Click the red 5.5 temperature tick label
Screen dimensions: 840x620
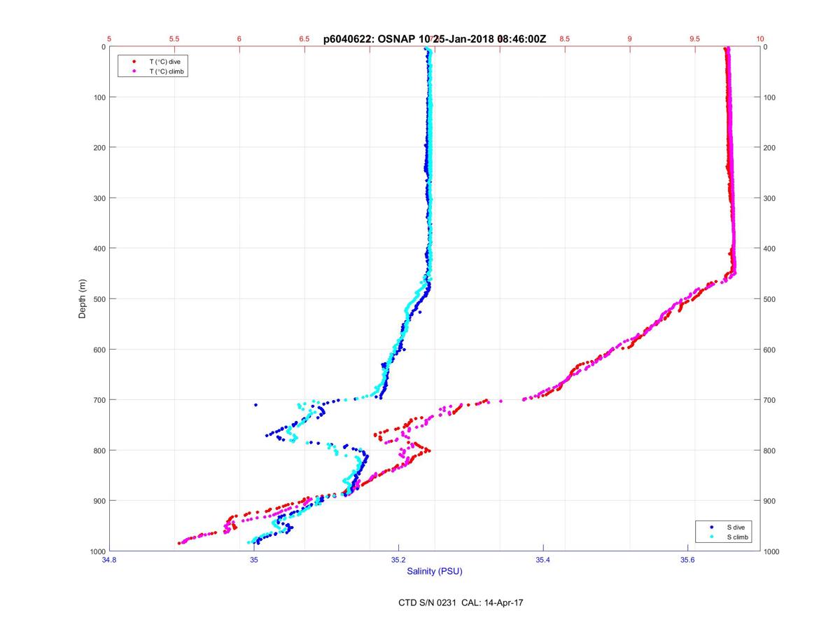pyautogui.click(x=174, y=39)
